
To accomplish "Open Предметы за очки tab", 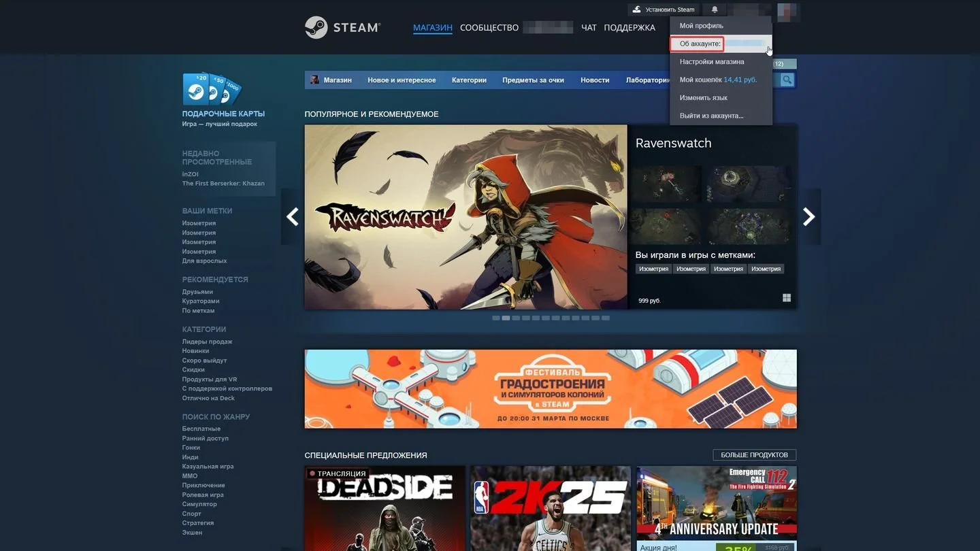I will pos(533,80).
